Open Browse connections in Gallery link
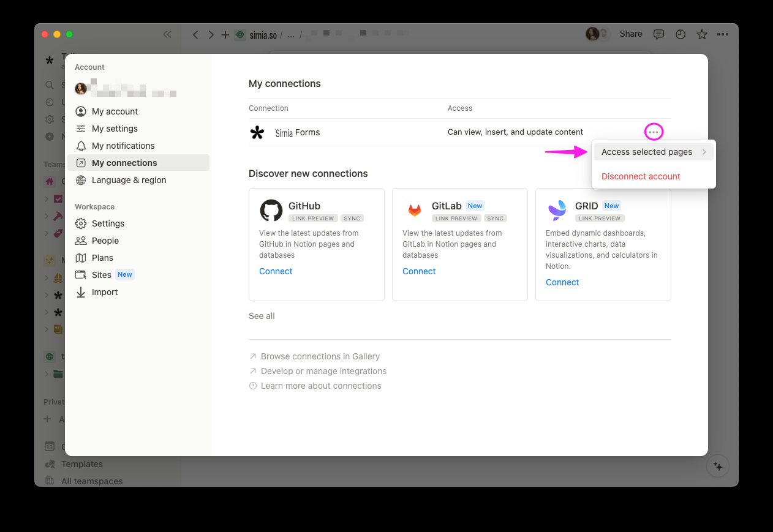Image resolution: width=773 pixels, height=532 pixels. (x=314, y=356)
